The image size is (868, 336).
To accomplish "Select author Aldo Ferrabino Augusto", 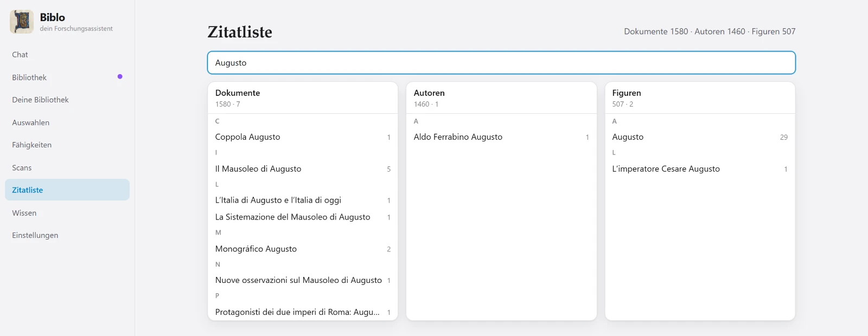I will click(501, 137).
